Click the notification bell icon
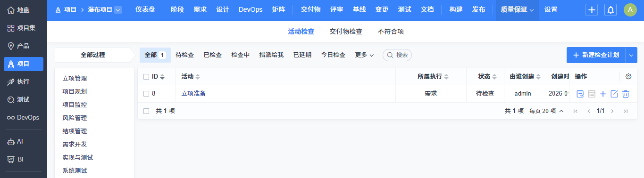This screenshot has width=644, height=178. (611, 10)
